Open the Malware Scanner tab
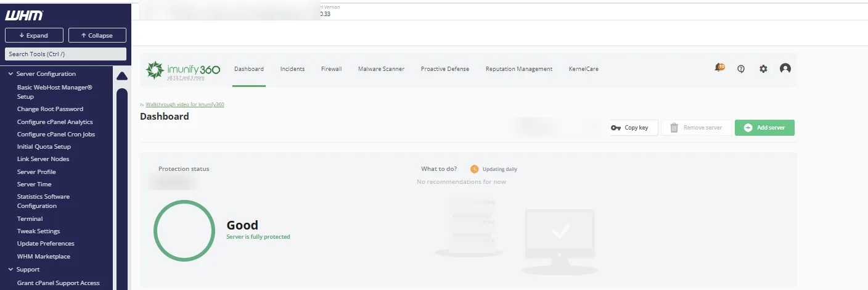The height and width of the screenshot is (290, 868). pyautogui.click(x=381, y=69)
